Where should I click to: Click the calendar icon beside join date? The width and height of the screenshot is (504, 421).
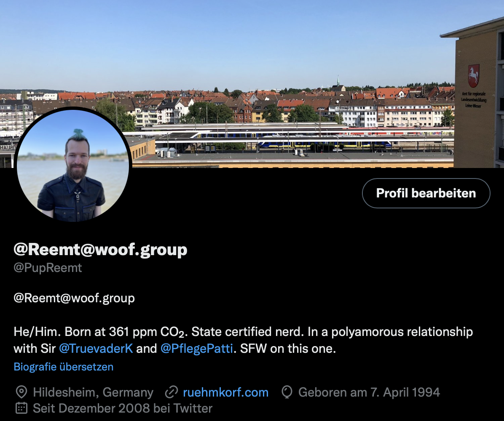[21, 408]
